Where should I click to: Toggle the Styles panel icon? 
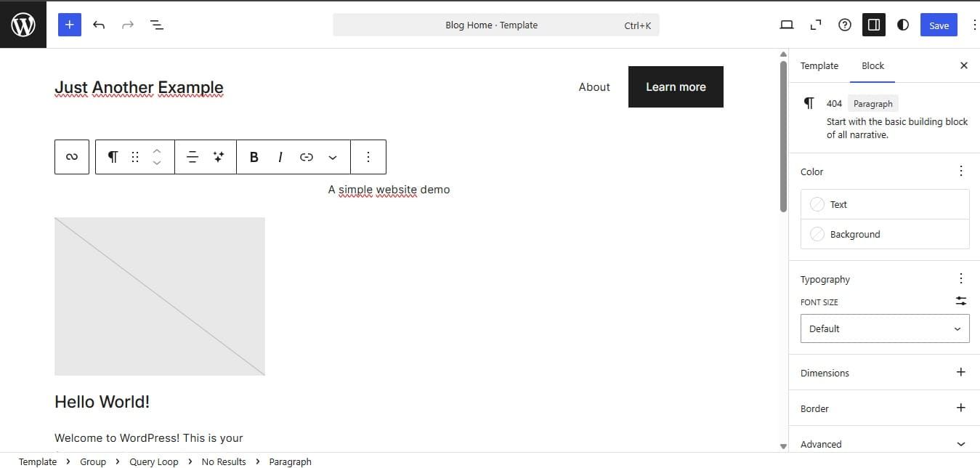pyautogui.click(x=902, y=24)
